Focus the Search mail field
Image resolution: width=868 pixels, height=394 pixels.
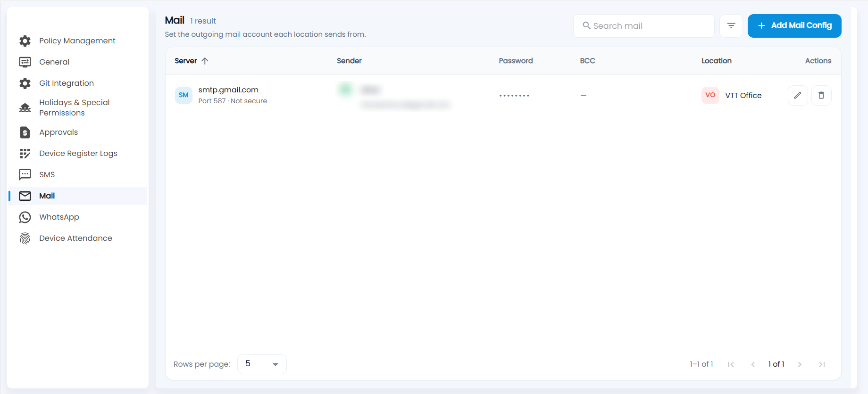(x=643, y=26)
